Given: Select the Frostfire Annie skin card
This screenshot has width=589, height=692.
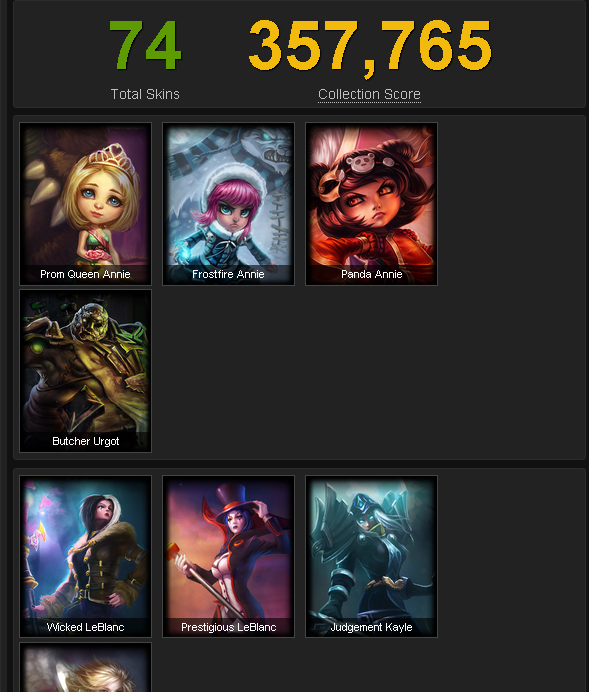Looking at the screenshot, I should coord(228,203).
